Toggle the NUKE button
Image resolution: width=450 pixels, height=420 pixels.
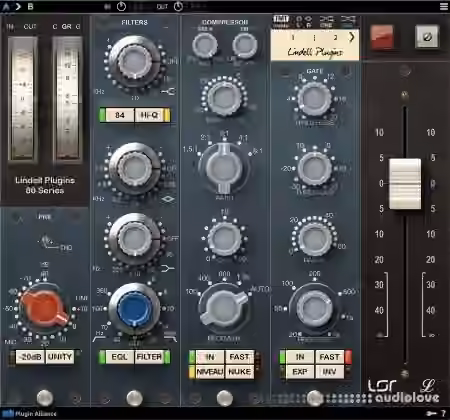(x=240, y=372)
